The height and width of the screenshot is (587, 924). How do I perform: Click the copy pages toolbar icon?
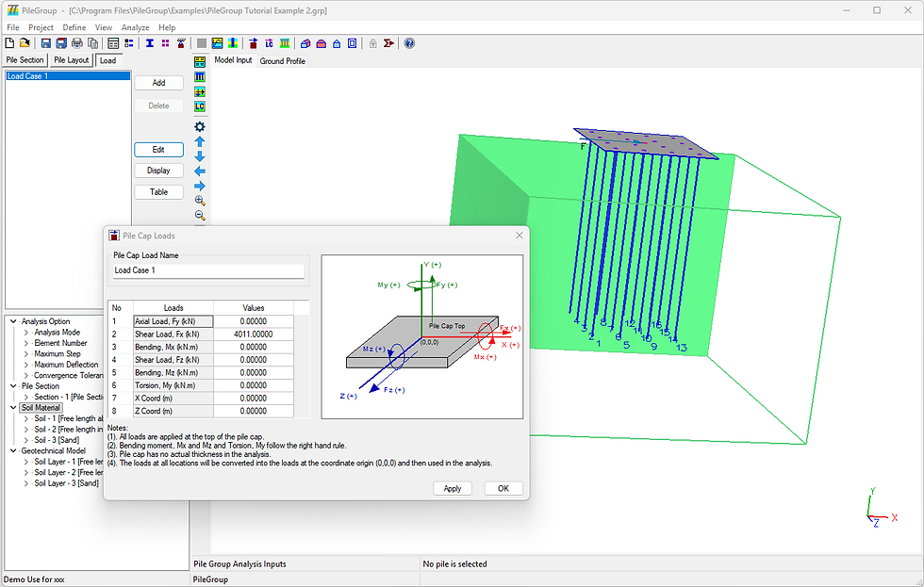(x=92, y=43)
